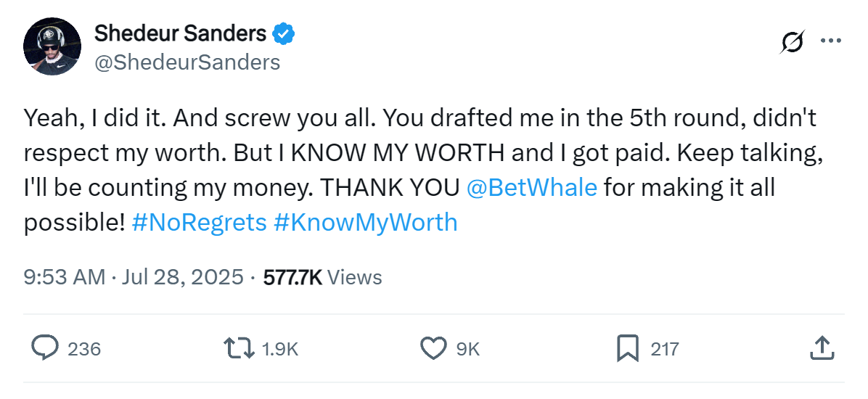Follow the @BetWhale mention link

tap(533, 188)
